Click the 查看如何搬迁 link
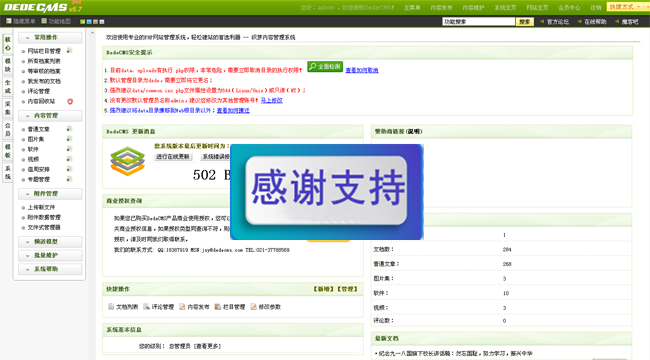 click(233, 111)
